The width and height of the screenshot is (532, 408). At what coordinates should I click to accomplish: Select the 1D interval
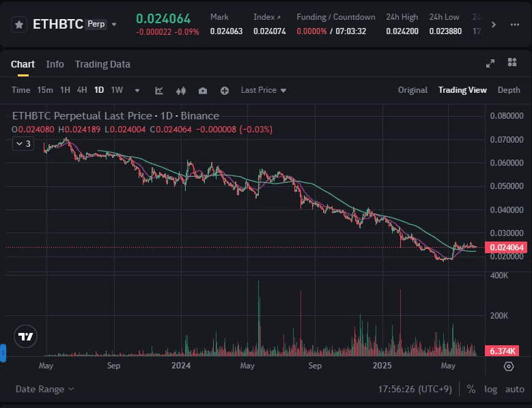(99, 90)
